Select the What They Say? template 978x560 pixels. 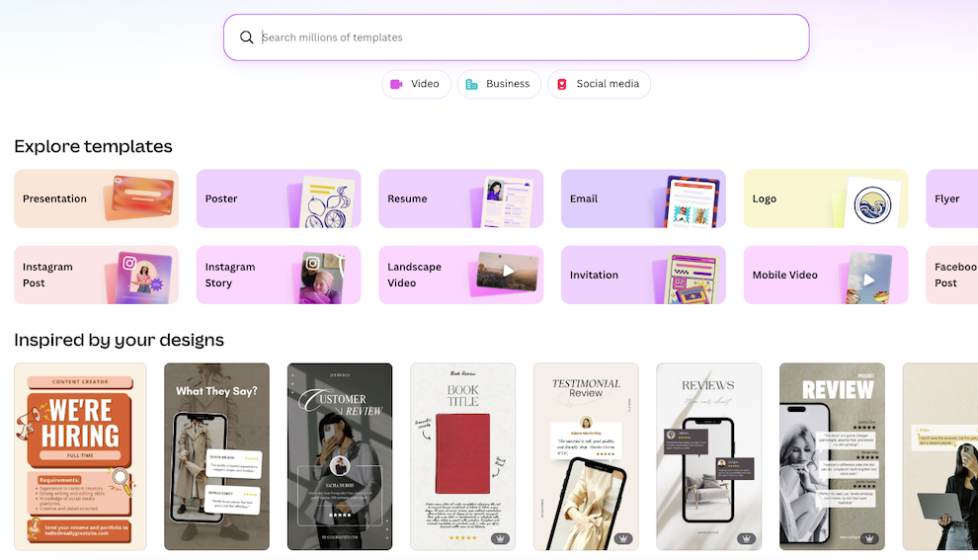coord(217,456)
